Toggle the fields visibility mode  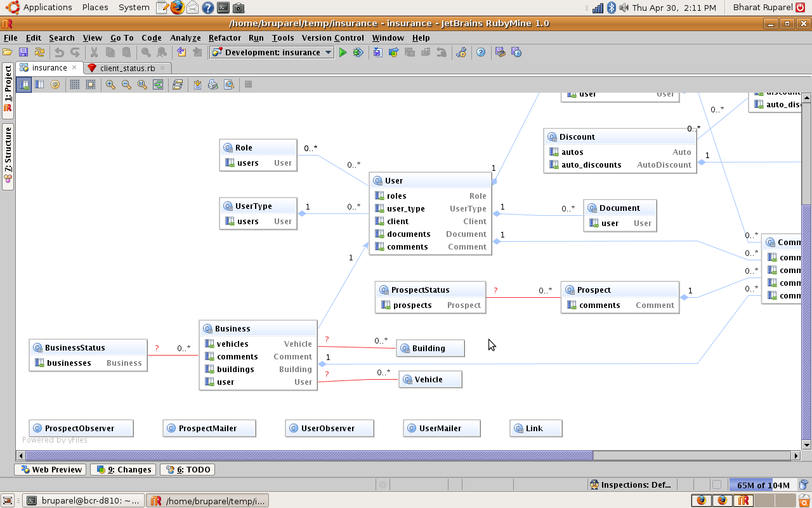coord(23,84)
